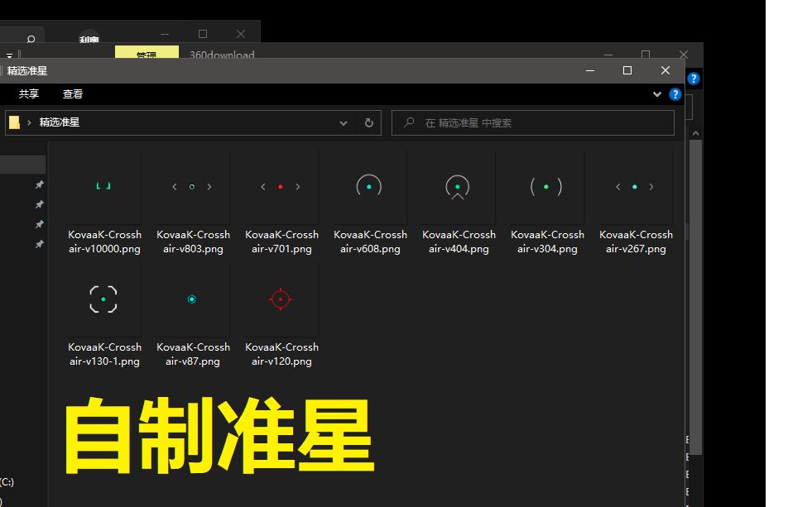Expand the ribbon using the chevron near Help
This screenshot has width=812, height=507.
pyautogui.click(x=656, y=93)
